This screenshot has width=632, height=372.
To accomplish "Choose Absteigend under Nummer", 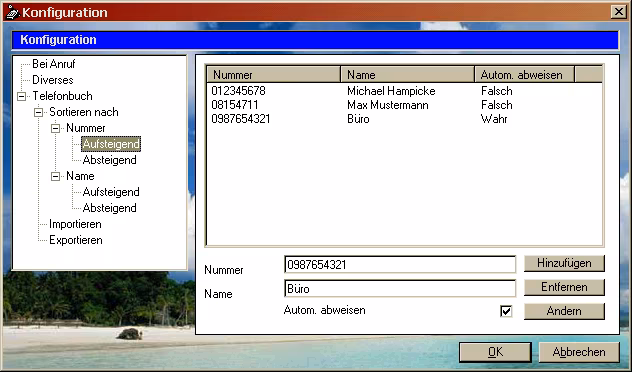I will [110, 160].
